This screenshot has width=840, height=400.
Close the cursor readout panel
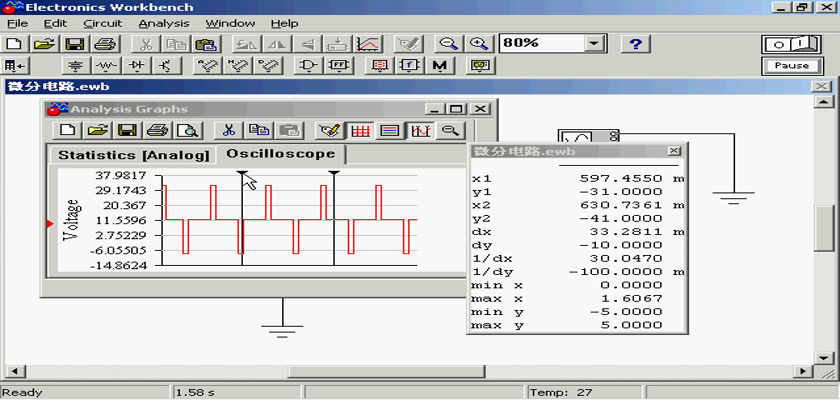674,152
